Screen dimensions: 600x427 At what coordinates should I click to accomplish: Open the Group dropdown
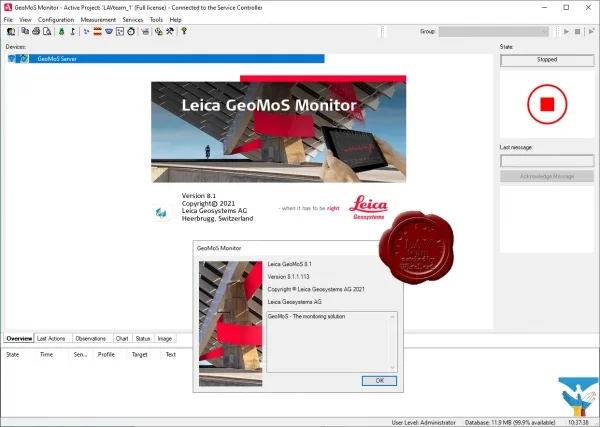494,31
